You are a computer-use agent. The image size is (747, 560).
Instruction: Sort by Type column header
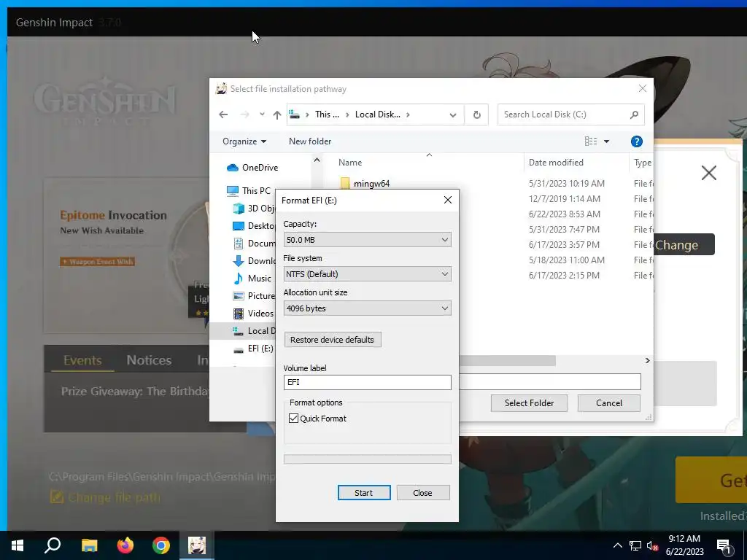(642, 163)
